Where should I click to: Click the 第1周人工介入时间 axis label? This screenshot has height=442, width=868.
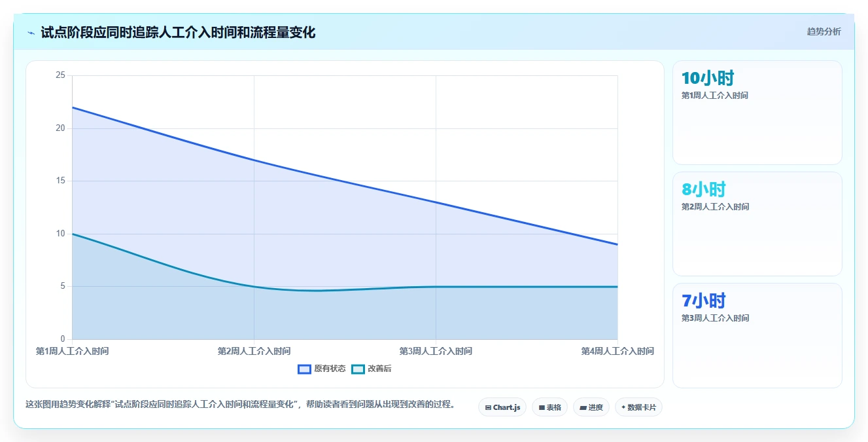pyautogui.click(x=72, y=351)
